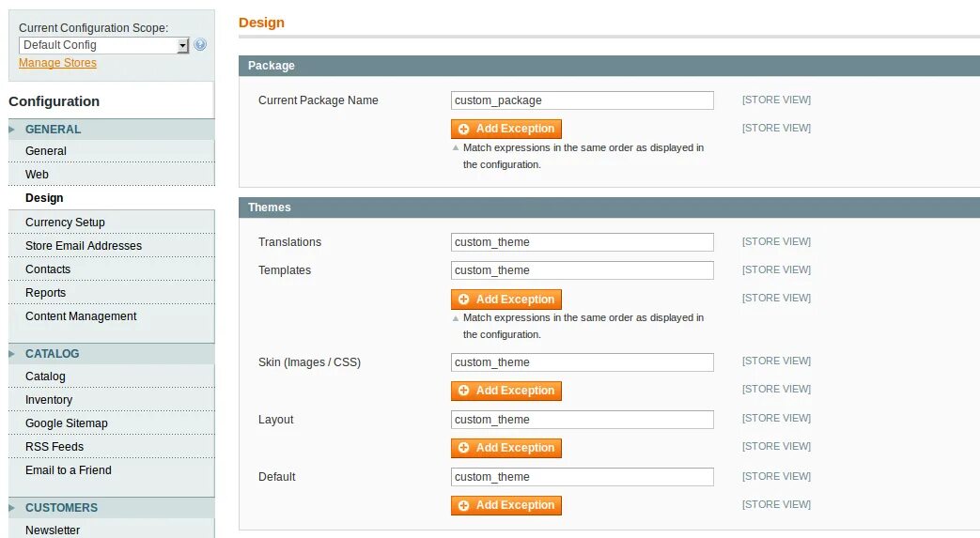Open the Inventory configuration page
980x538 pixels.
(49, 400)
